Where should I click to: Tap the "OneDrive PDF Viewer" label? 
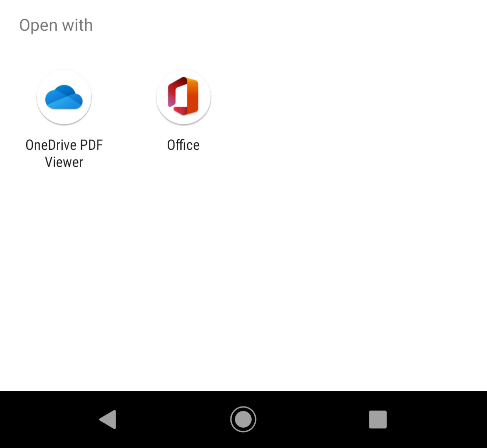tap(64, 154)
